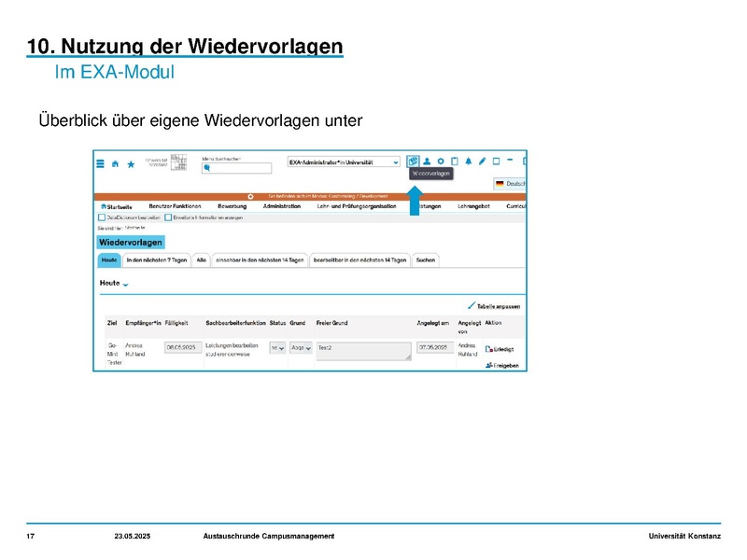
Task: Open bearbeitbar in den nächsten 14 Tagen tab
Action: 359,260
